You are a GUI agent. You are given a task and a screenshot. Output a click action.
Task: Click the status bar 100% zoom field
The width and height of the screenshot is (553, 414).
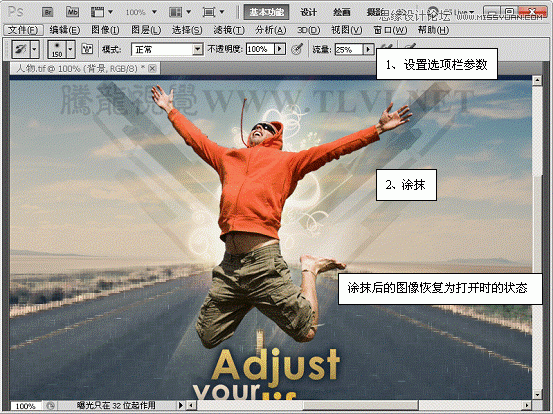[25, 406]
